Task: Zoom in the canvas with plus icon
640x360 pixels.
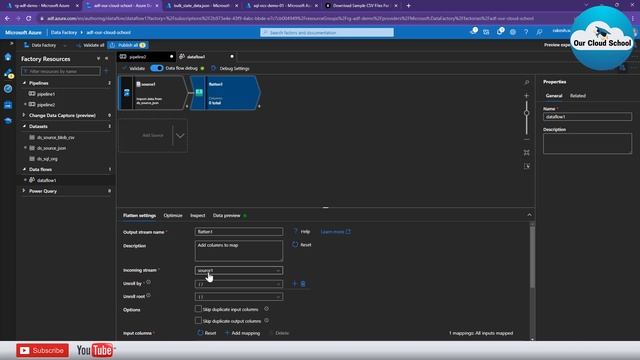Action: (x=527, y=96)
